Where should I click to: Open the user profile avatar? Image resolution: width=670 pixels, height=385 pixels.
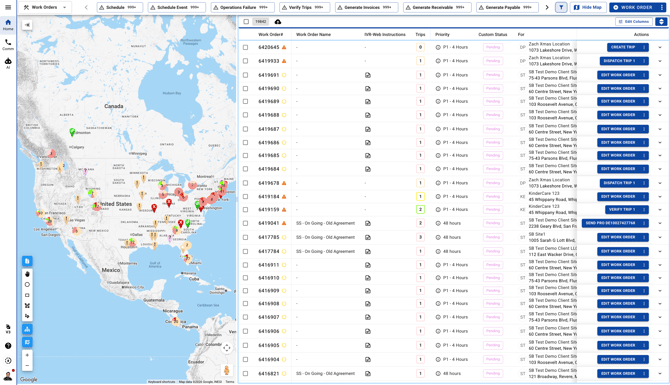coord(8,376)
